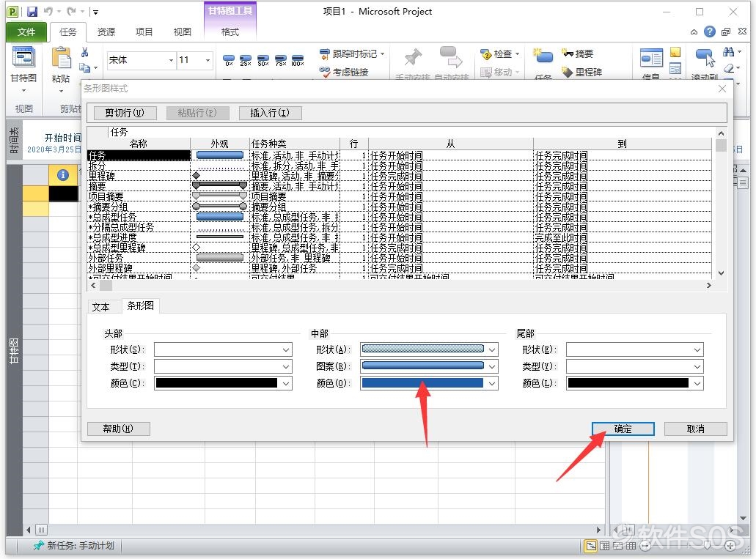
Task: Click the scroll to task icon
Action: [705, 58]
